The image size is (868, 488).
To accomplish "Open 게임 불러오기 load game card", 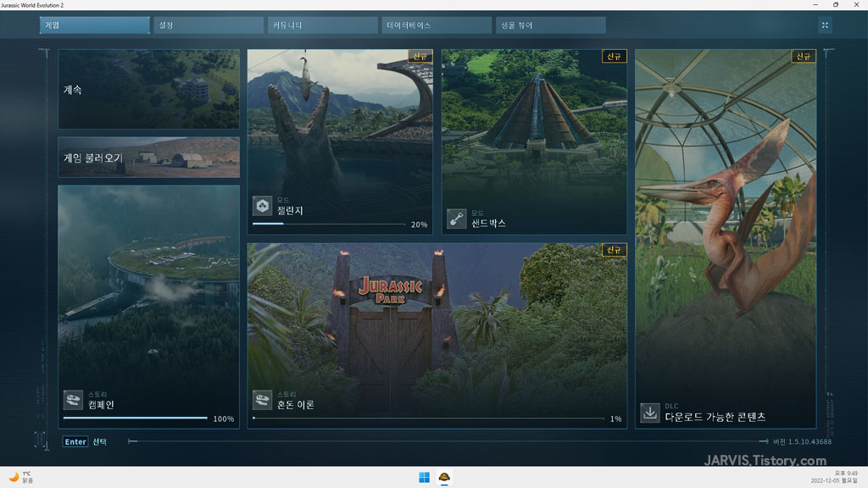I will [149, 157].
